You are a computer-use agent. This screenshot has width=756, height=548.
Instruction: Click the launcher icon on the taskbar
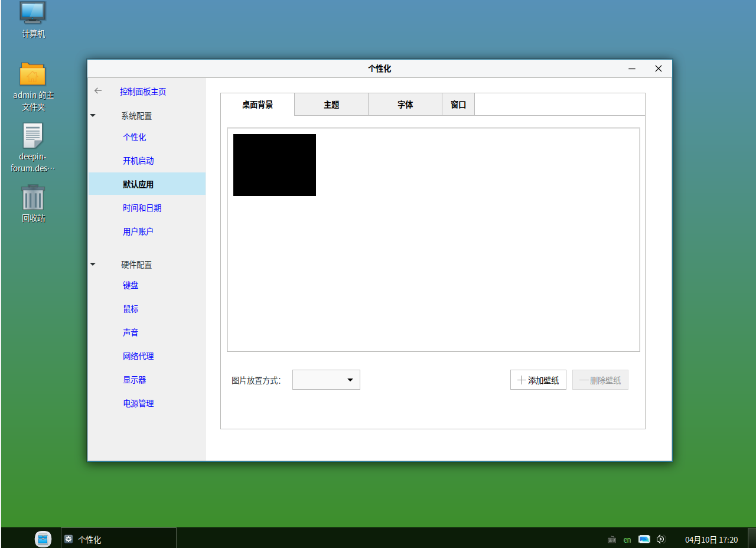click(x=43, y=539)
